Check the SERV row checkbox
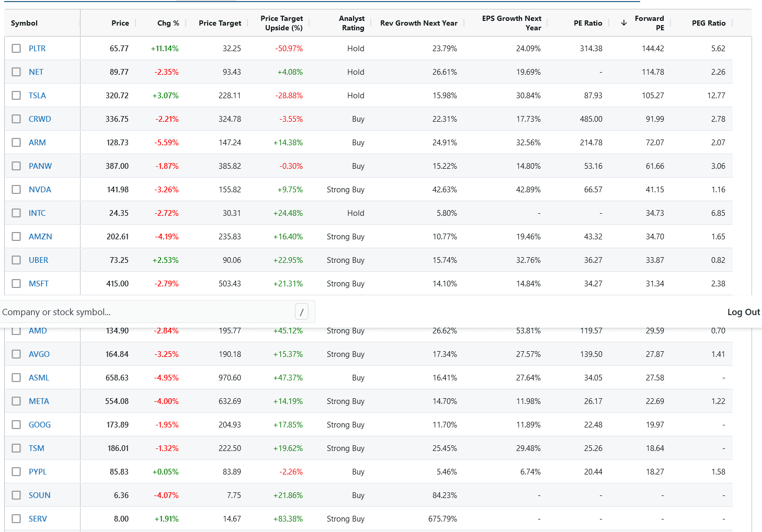This screenshot has height=532, width=762. click(x=16, y=518)
